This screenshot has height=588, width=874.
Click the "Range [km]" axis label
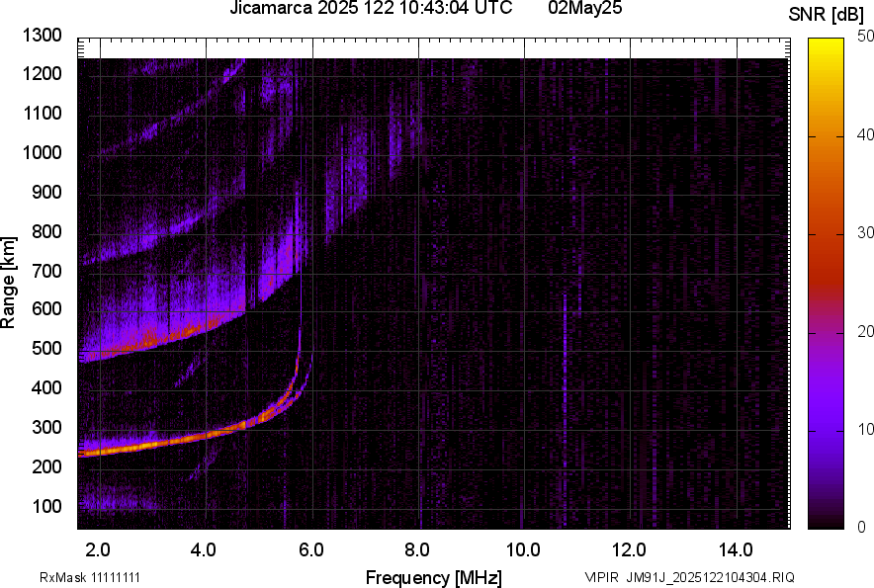coord(8,282)
